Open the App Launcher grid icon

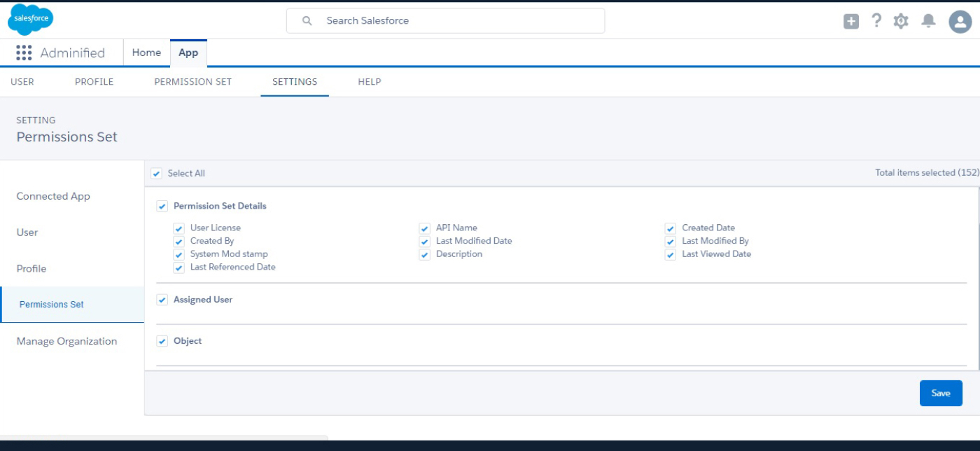coord(24,53)
